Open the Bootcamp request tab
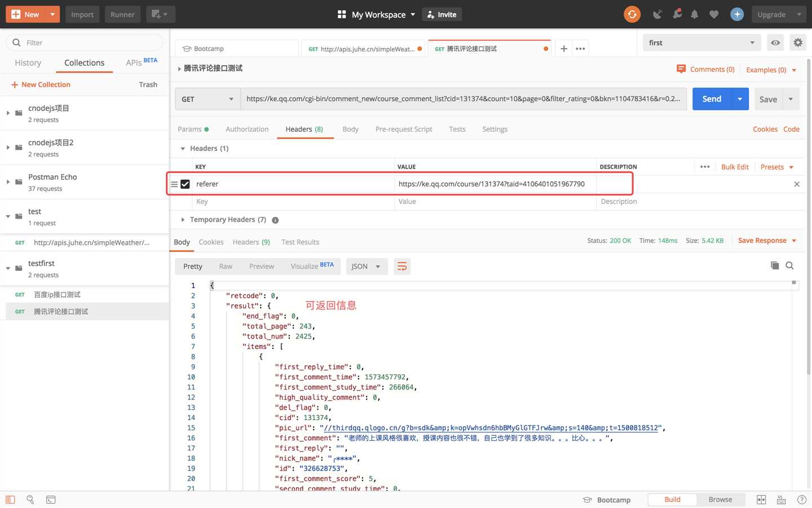 tap(237, 49)
